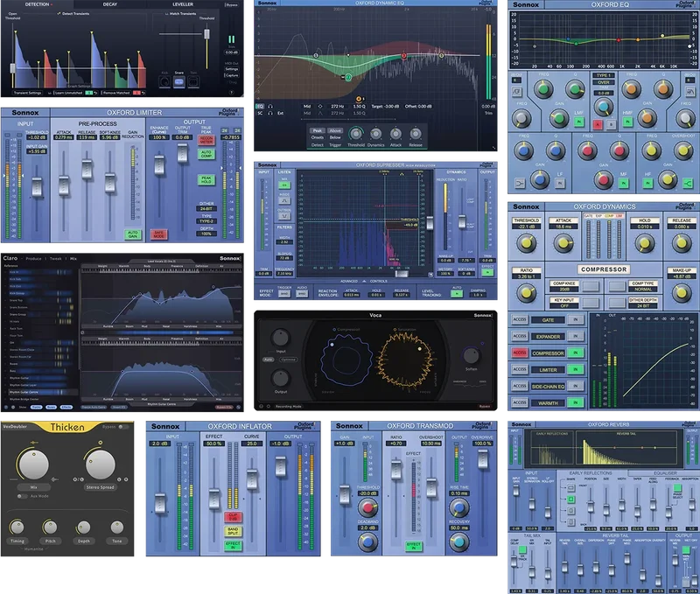
Task: Click the Oxford EQ A comparison button
Action: [598, 124]
